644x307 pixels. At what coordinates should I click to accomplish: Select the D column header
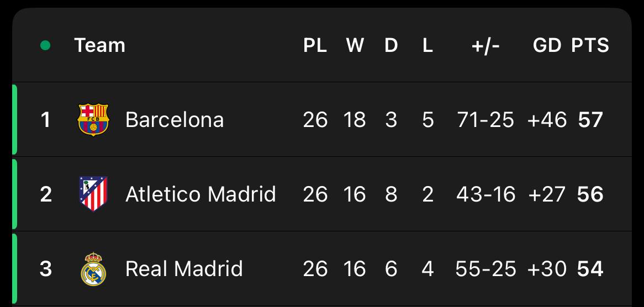391,45
